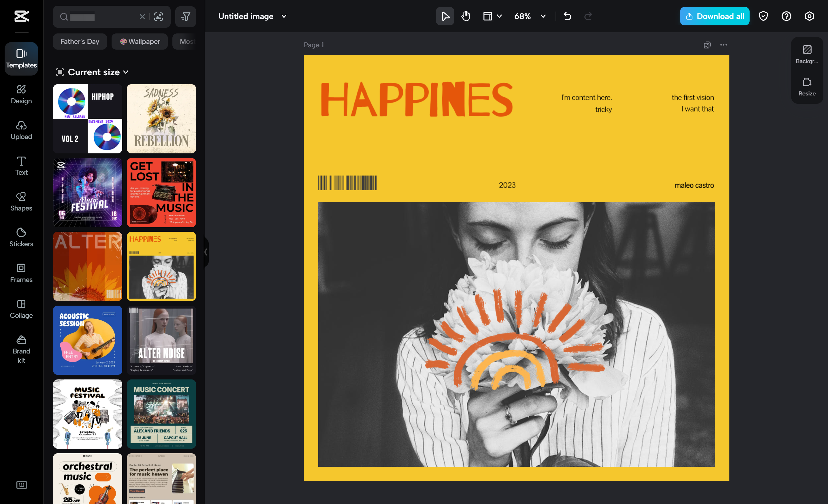
Task: Select the Father's Day filter chip
Action: click(x=80, y=41)
